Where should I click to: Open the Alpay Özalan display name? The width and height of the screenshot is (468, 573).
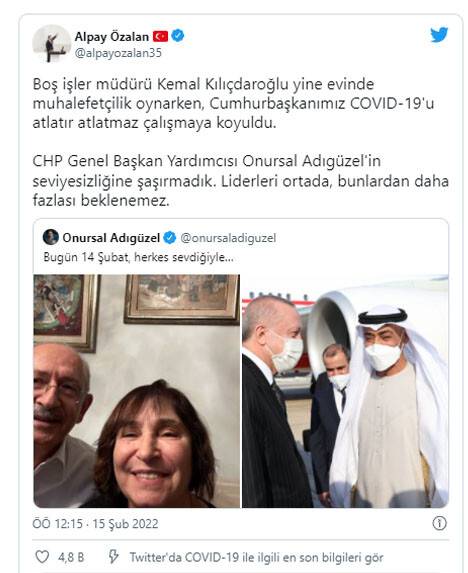click(x=111, y=37)
